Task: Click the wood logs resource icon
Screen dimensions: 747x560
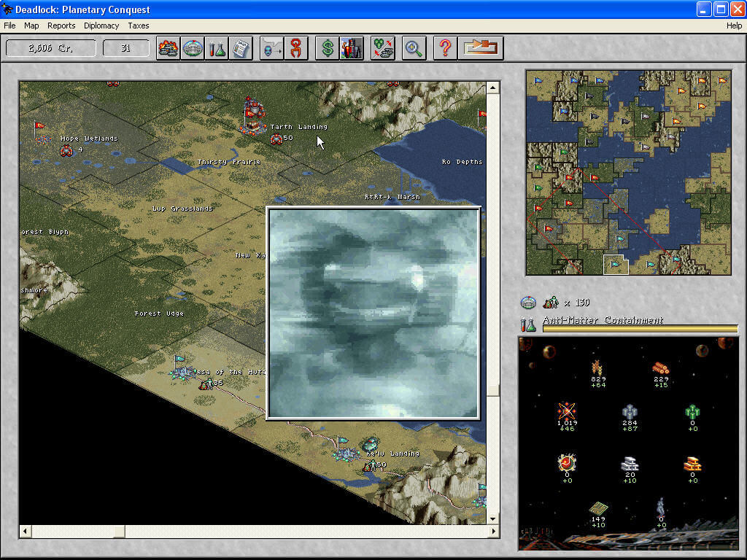Action: pos(661,368)
